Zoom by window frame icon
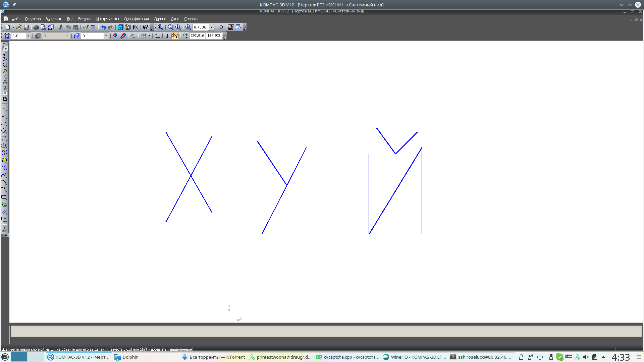The width and height of the screenshot is (644, 362). pyautogui.click(x=171, y=27)
